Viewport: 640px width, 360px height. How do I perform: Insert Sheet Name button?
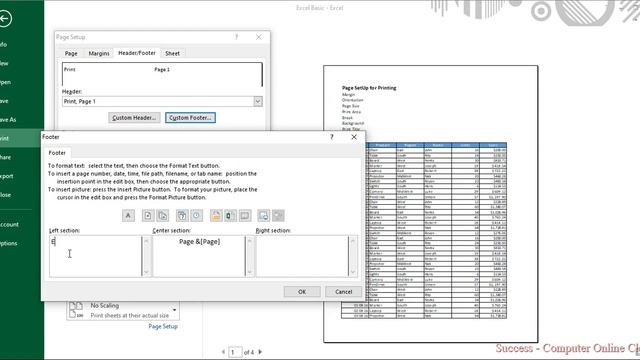click(x=245, y=216)
